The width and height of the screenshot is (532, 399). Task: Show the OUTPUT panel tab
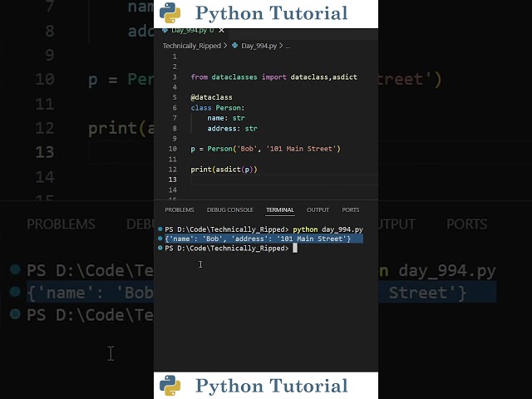click(318, 209)
